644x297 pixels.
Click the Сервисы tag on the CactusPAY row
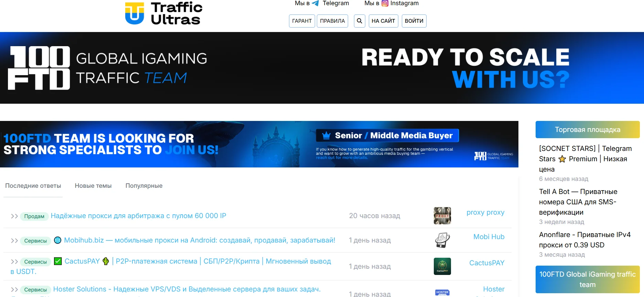click(x=36, y=262)
